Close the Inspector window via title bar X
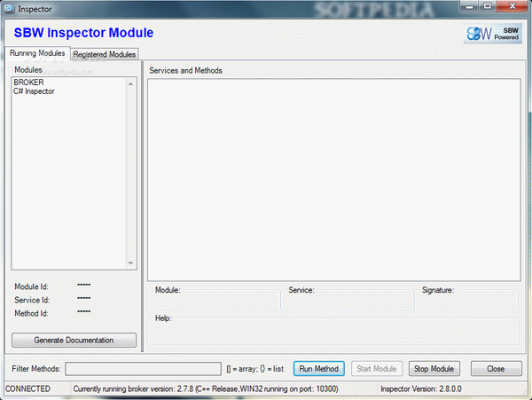 tap(512, 6)
